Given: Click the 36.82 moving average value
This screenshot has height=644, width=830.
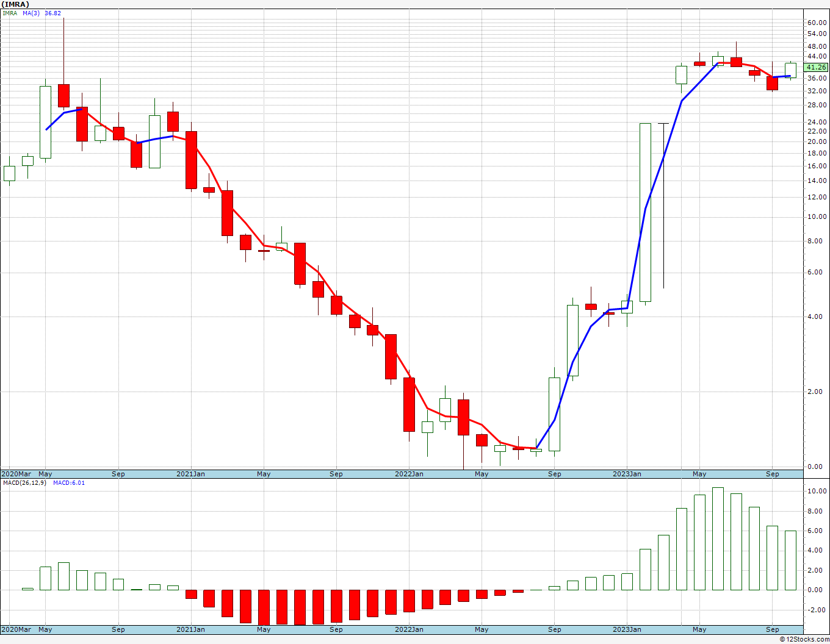Looking at the screenshot, I should tap(52, 13).
